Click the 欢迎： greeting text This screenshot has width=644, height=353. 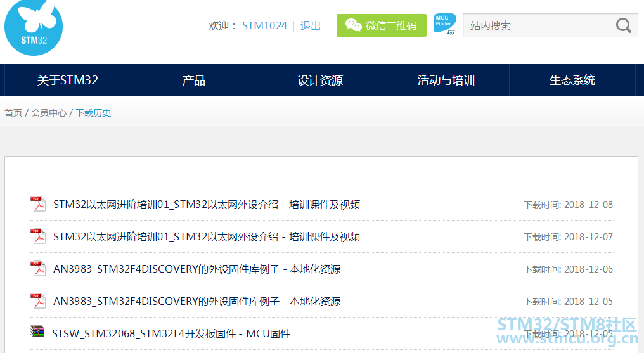click(x=222, y=26)
